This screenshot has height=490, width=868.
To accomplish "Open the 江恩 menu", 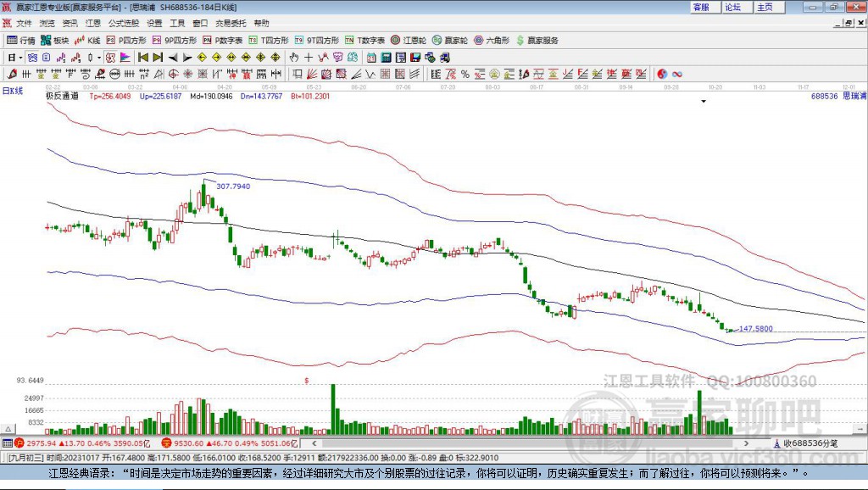I will pyautogui.click(x=93, y=23).
